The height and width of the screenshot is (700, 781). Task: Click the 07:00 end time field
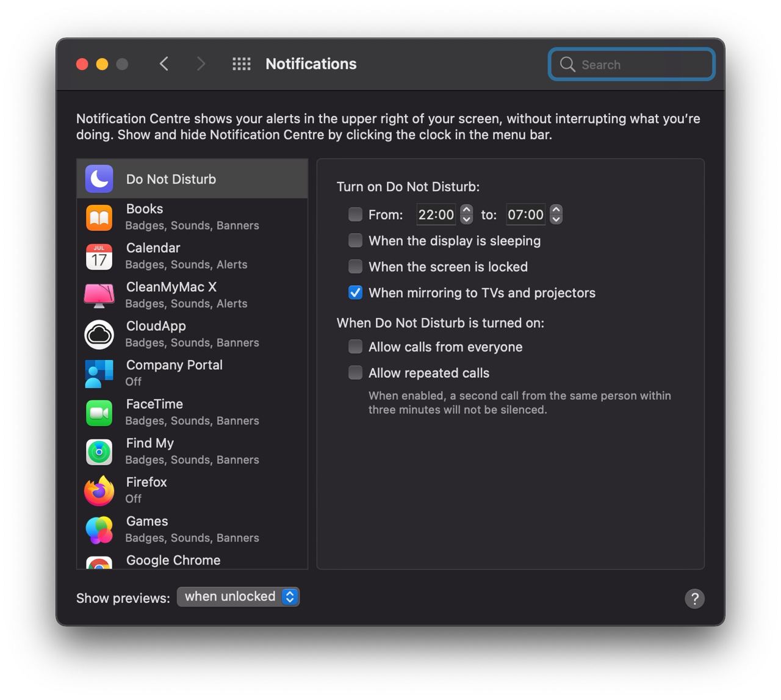pyautogui.click(x=525, y=214)
